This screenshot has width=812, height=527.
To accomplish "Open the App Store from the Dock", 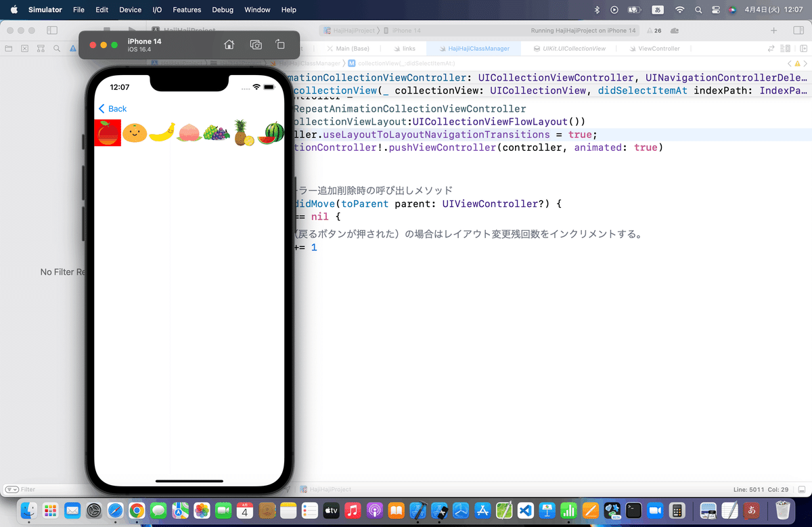I will [x=482, y=509].
